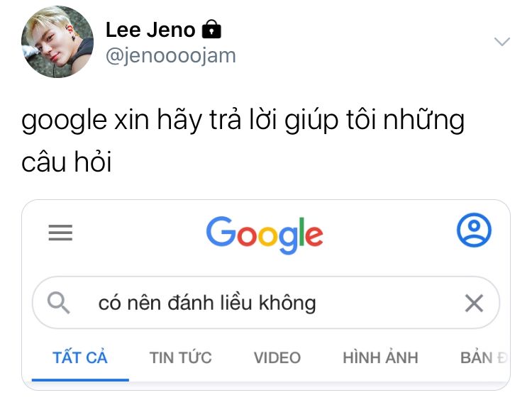Click the Google account profile icon
The height and width of the screenshot is (412, 532).
click(x=474, y=230)
